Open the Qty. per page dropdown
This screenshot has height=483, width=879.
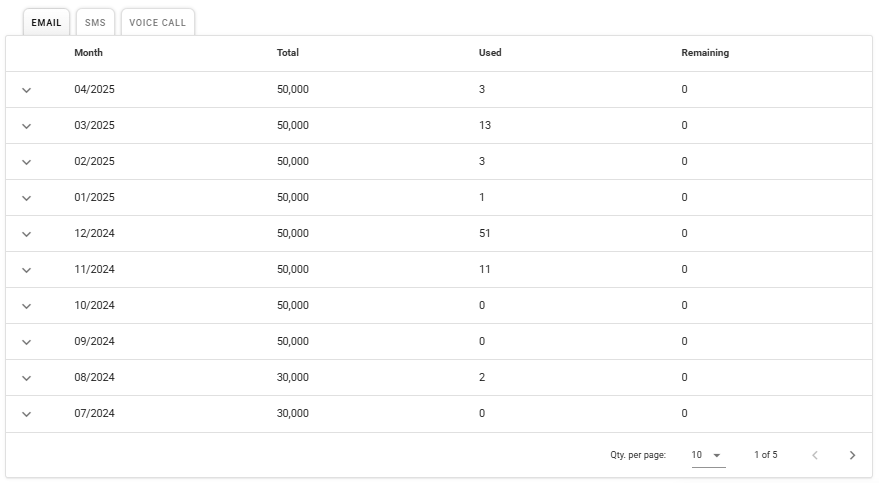point(708,455)
